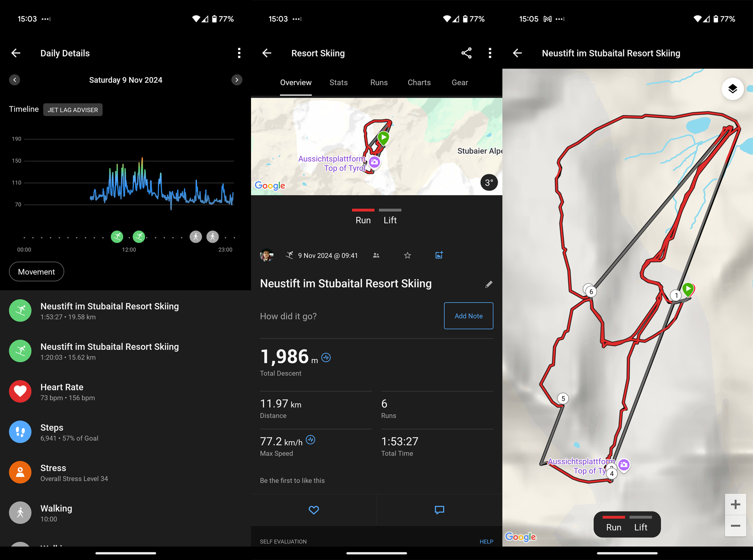
Task: Click the heart rate icon in Daily Details
Action: [x=21, y=391]
